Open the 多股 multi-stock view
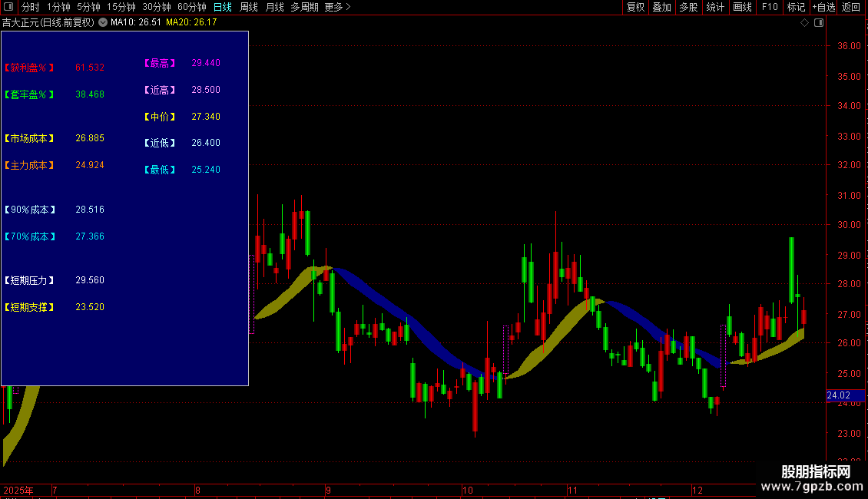 (x=689, y=7)
